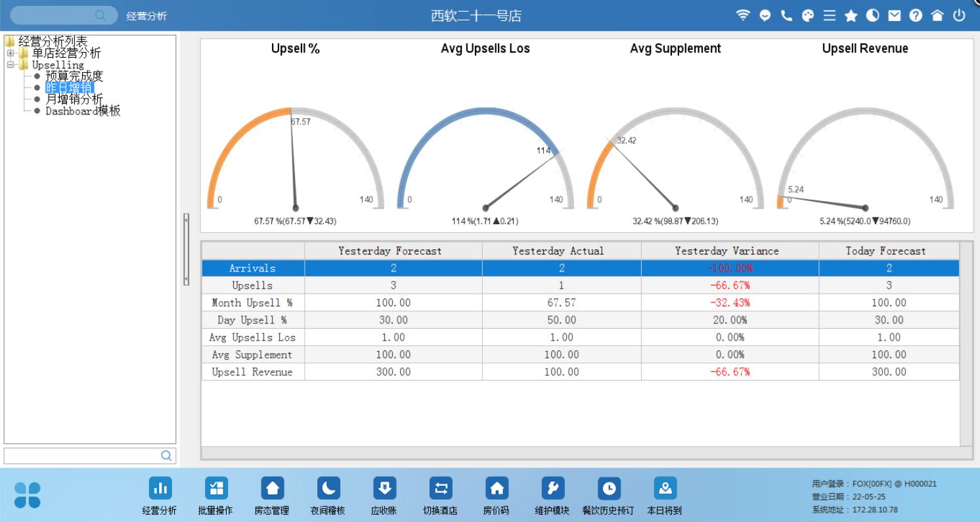Click the Today Forecast column header
This screenshot has height=522, width=980.
pyautogui.click(x=889, y=250)
